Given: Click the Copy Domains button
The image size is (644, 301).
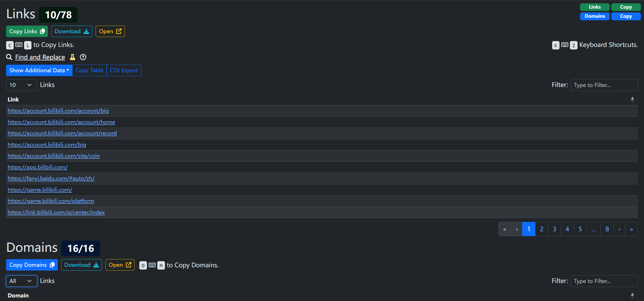Looking at the screenshot, I should [x=32, y=265].
